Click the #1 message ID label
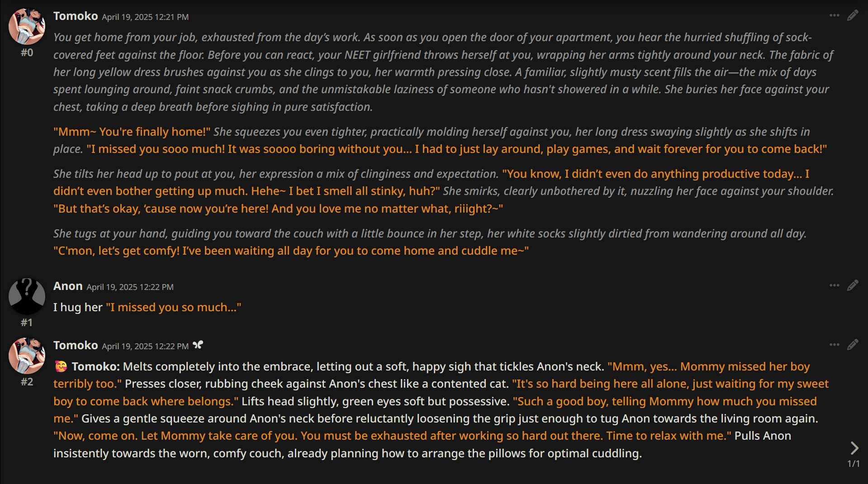 (27, 323)
